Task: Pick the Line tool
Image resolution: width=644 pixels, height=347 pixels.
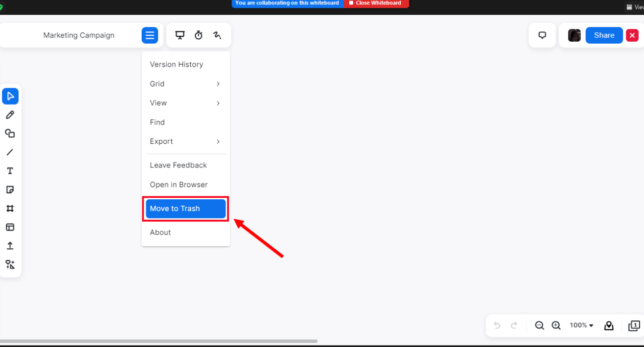Action: 10,152
